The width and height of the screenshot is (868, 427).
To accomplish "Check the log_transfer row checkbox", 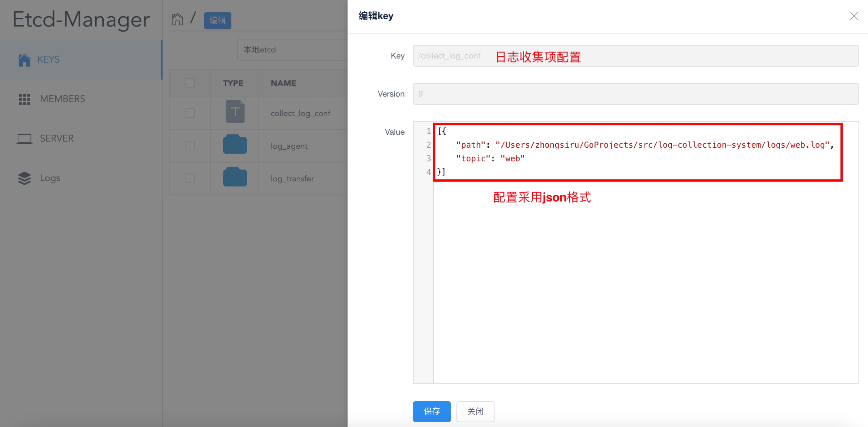I will point(190,178).
